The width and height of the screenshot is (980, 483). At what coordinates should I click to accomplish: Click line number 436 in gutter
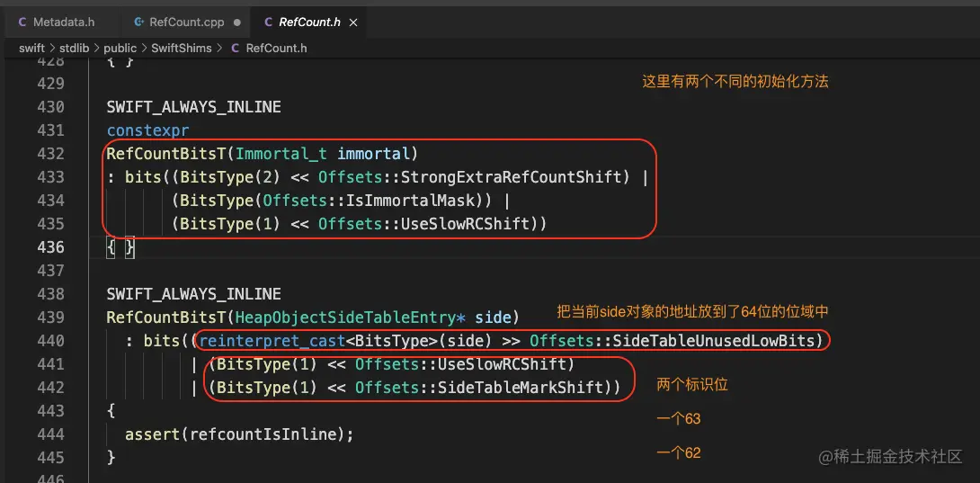point(49,247)
